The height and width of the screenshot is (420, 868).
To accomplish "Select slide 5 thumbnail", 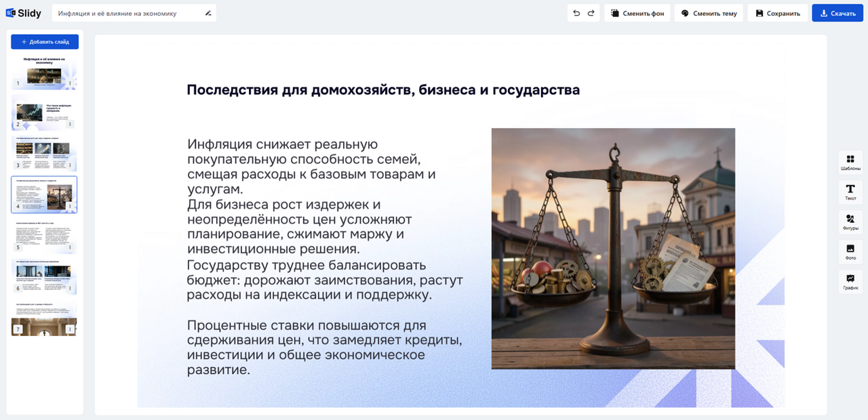I will tap(44, 236).
